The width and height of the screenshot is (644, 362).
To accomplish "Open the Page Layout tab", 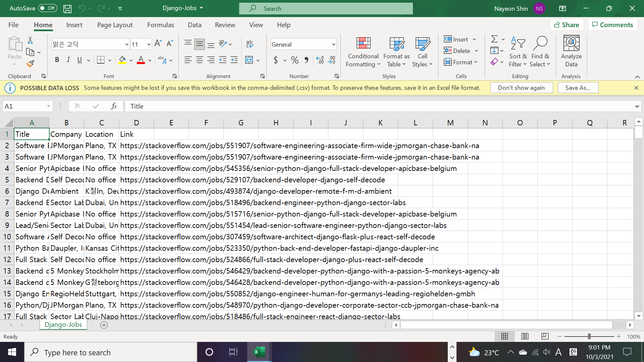I will (115, 25).
